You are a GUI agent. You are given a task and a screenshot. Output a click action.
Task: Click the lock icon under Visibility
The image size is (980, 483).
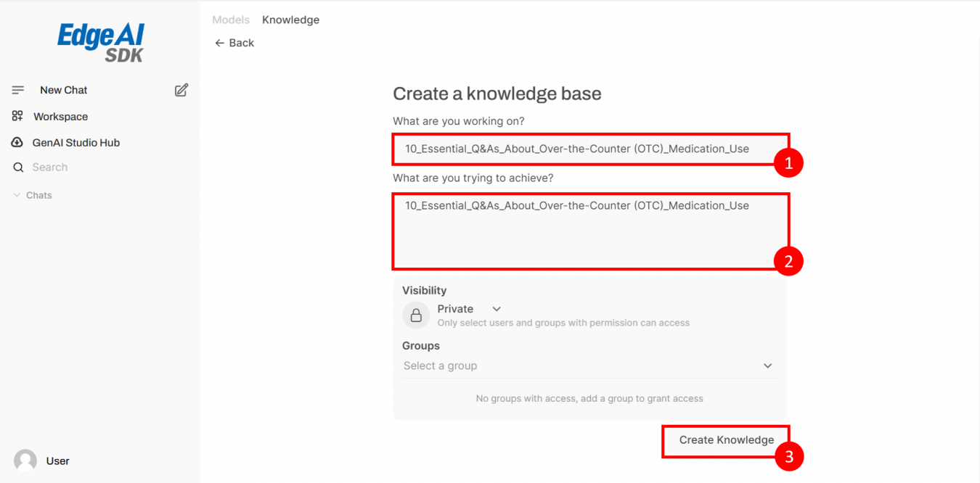click(416, 315)
